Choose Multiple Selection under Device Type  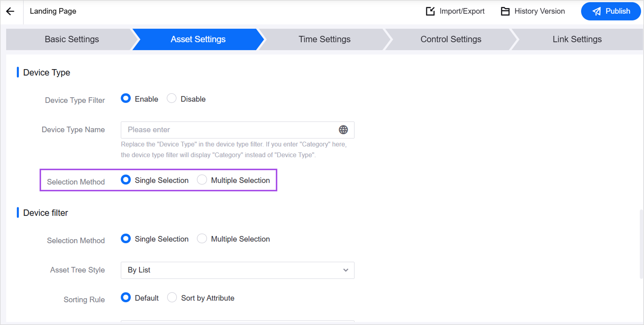click(x=202, y=180)
